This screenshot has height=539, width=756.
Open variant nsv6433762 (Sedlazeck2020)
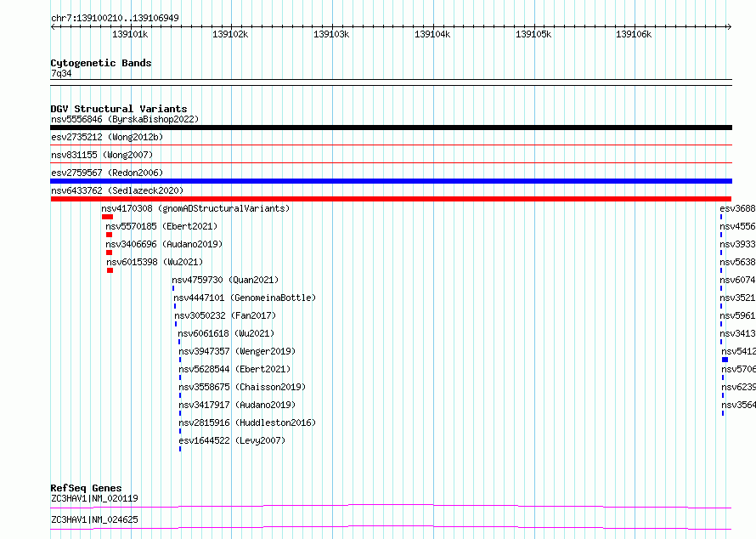[x=117, y=190]
